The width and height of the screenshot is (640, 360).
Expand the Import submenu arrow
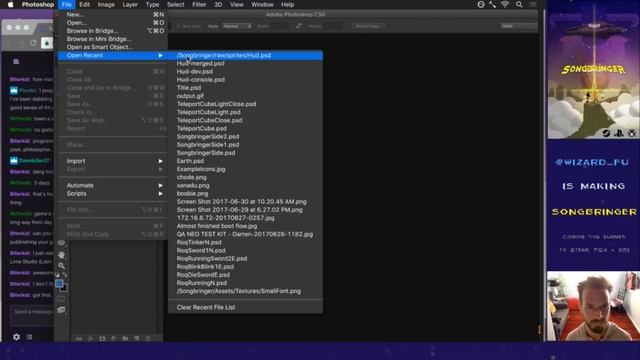pyautogui.click(x=160, y=161)
